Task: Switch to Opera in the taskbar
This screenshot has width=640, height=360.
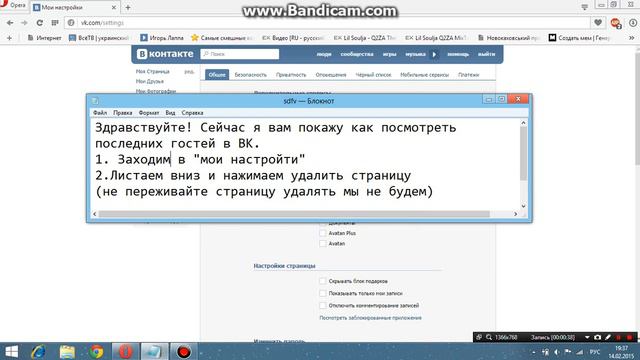Action: (x=126, y=352)
